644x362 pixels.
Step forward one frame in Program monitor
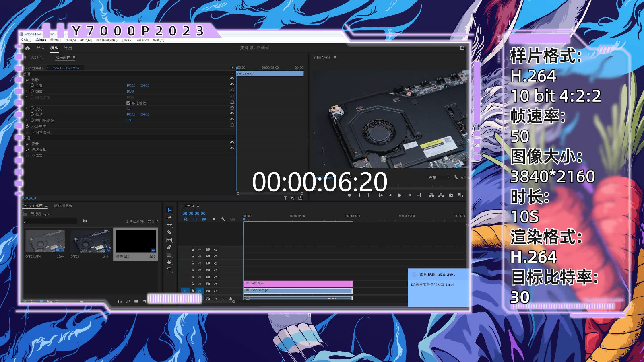click(x=410, y=195)
